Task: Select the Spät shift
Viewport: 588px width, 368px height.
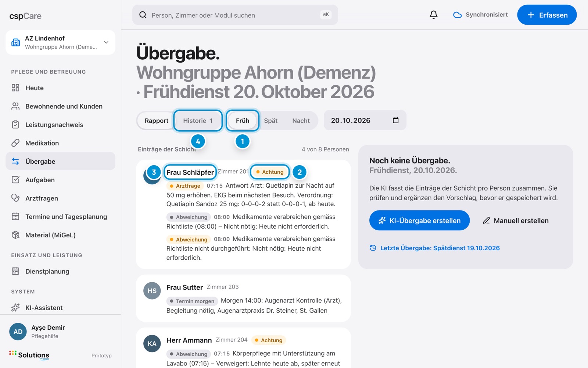Action: click(271, 120)
